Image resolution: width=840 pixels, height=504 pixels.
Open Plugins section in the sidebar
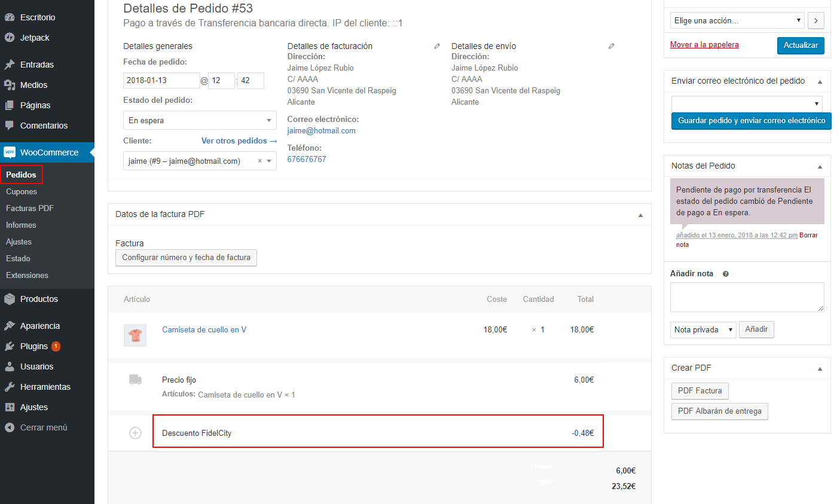(x=34, y=346)
